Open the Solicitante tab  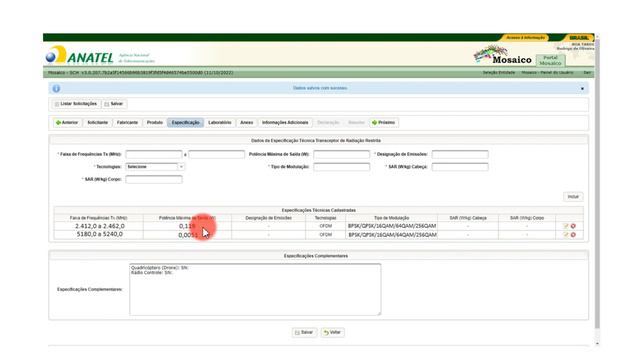(98, 122)
